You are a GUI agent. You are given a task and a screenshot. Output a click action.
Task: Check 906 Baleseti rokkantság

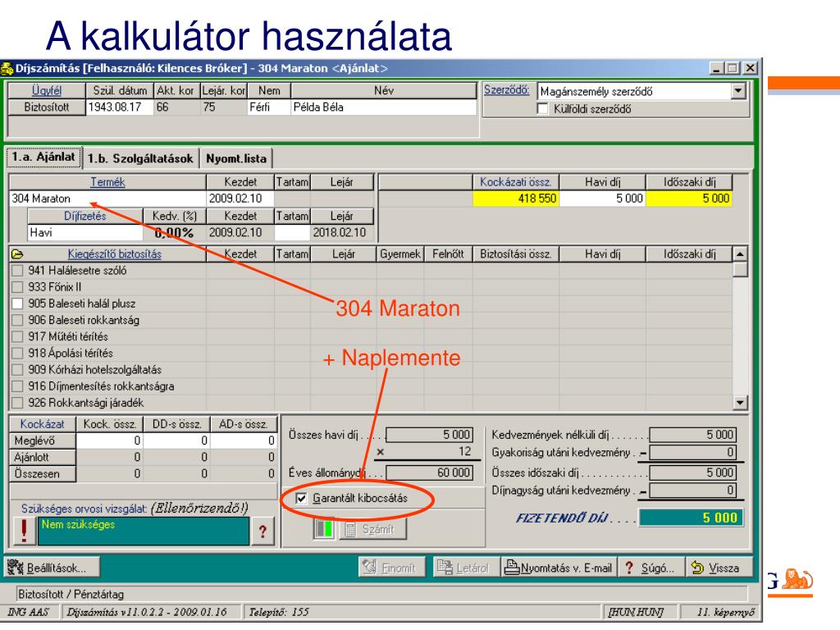pos(18,321)
